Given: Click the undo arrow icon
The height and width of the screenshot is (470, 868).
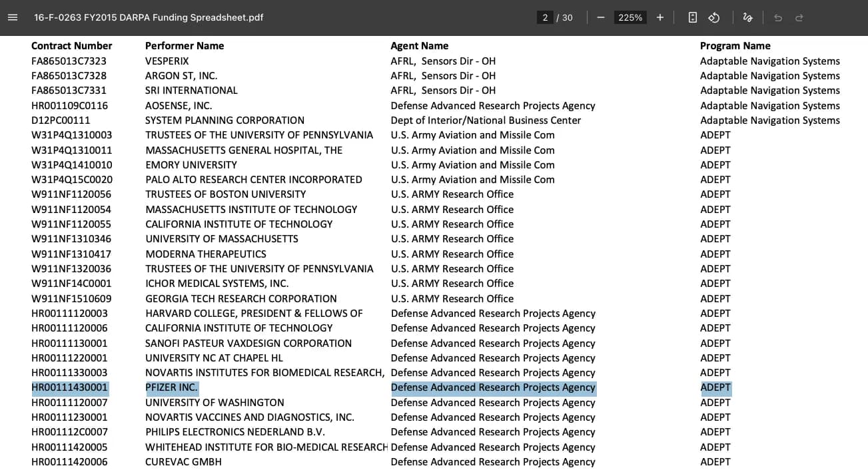Looking at the screenshot, I should point(778,17).
